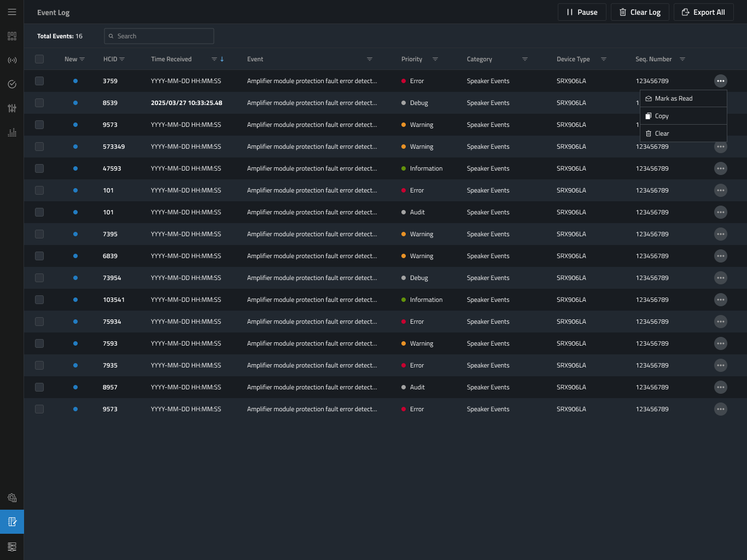Viewport: 747px width, 560px height.
Task: Open the broadcast signal page in sidebar
Action: (12, 60)
